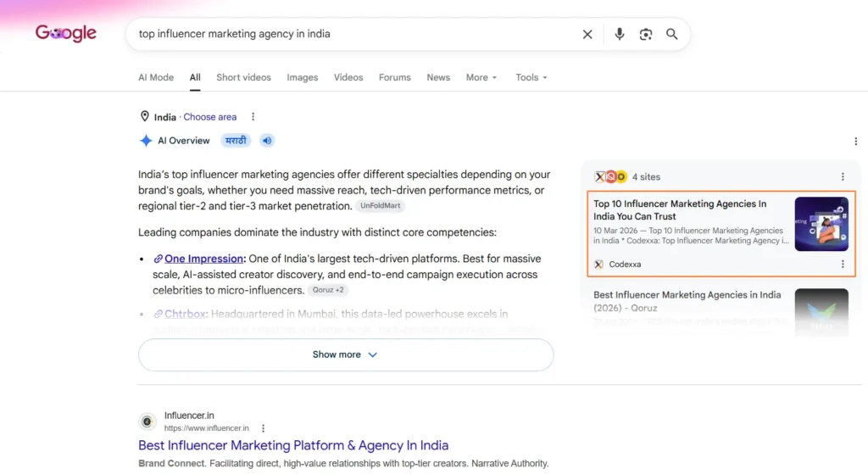Focus the search input field
868x474 pixels.
(354, 34)
